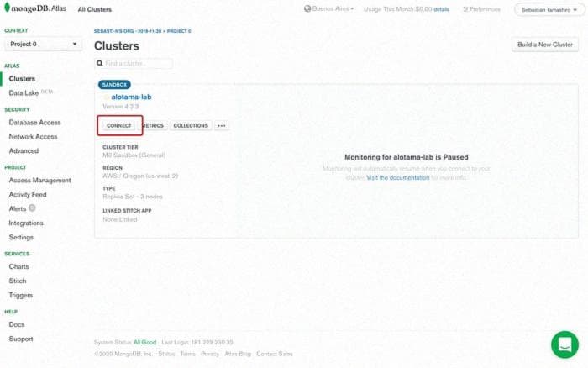Open project Settings

pyautogui.click(x=21, y=237)
